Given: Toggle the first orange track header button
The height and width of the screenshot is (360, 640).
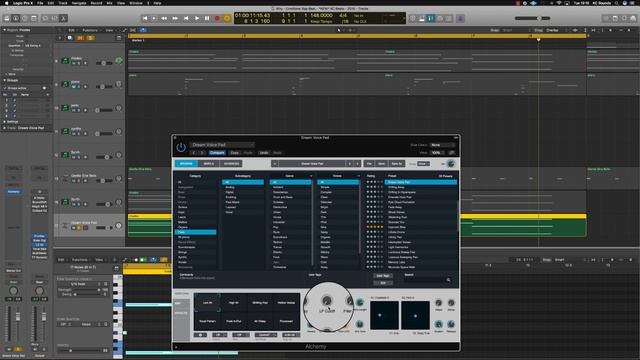Looking at the screenshot, I should 80,38.
